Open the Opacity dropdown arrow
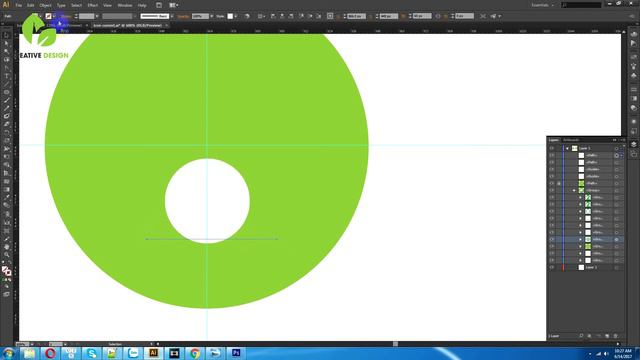The image size is (640, 360). (x=211, y=16)
